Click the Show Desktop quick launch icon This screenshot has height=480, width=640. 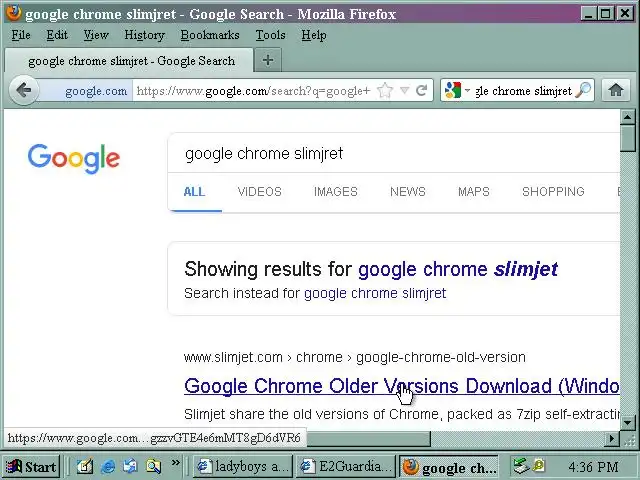click(x=85, y=466)
